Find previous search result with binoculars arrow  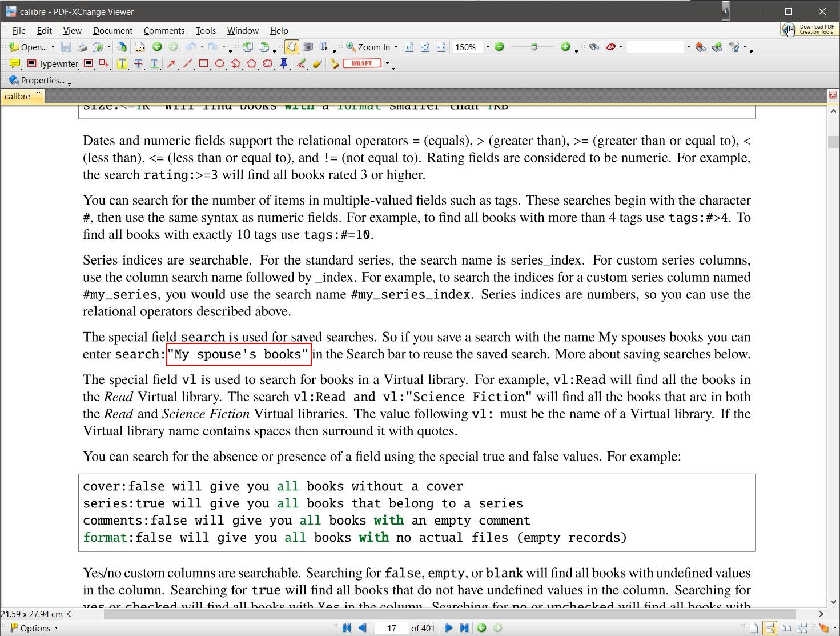click(x=701, y=47)
